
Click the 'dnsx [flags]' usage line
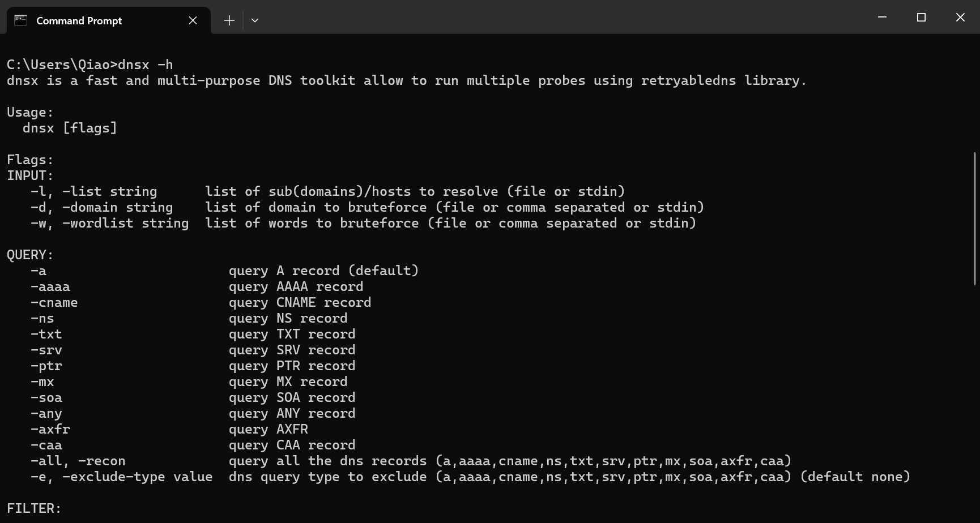[x=70, y=128]
